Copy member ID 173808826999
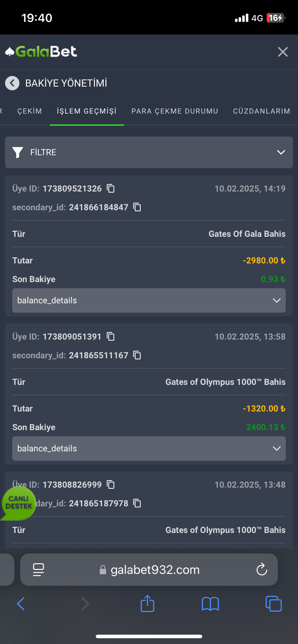This screenshot has width=298, height=644. click(x=111, y=484)
